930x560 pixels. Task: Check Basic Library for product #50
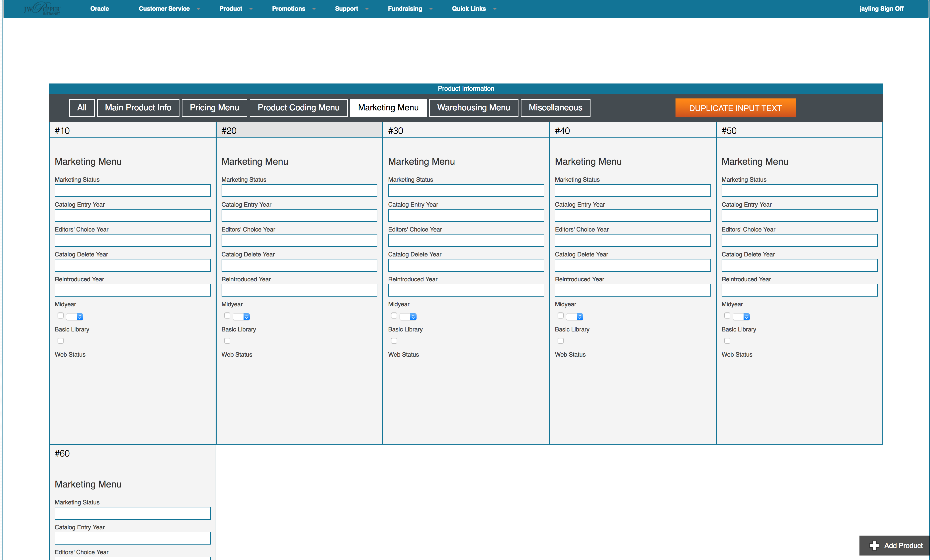click(x=727, y=341)
